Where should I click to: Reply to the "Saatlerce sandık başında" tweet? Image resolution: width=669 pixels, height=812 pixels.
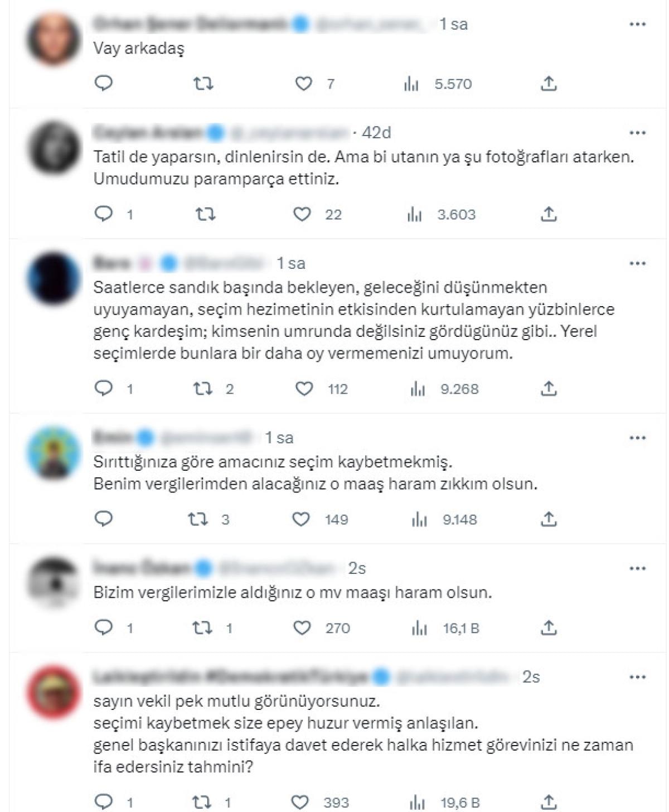[104, 388]
